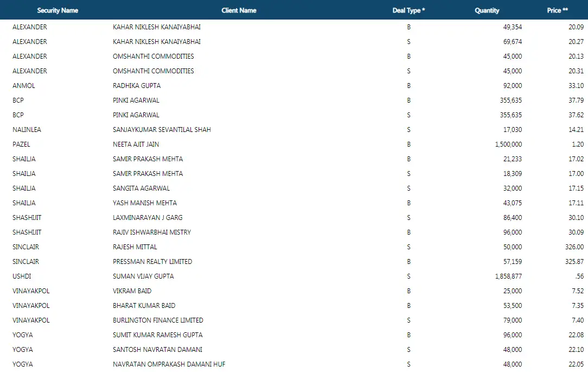Select the VINAYAKPOL row for VIKRAM BAID
The height and width of the screenshot is (372, 588).
(x=131, y=291)
